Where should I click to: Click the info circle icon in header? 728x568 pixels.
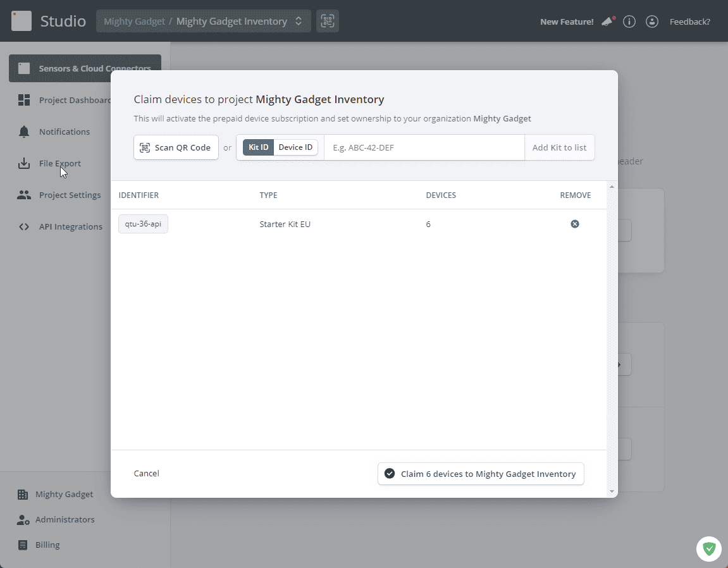tap(629, 22)
